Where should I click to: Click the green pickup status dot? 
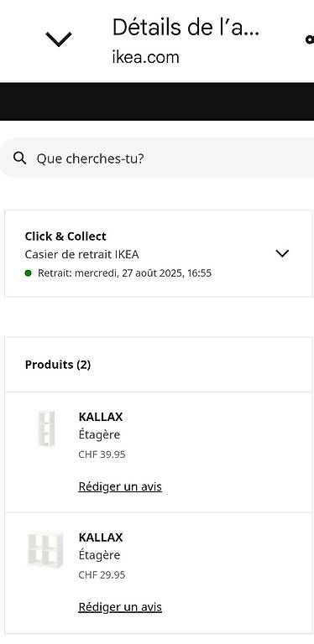[x=28, y=273]
